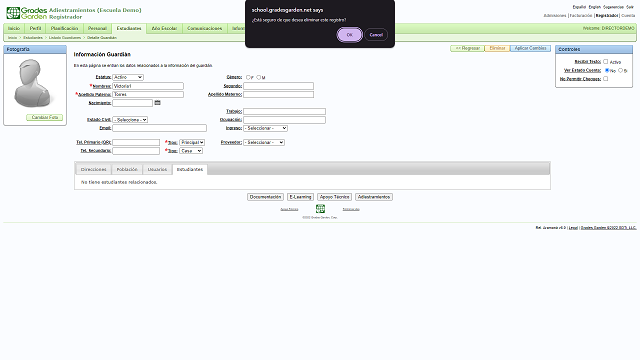Open the Estado Civil dropdown

(x=130, y=120)
